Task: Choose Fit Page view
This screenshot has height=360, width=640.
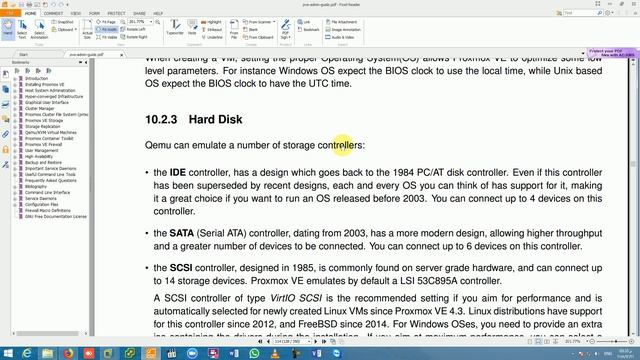Action: coord(106,22)
